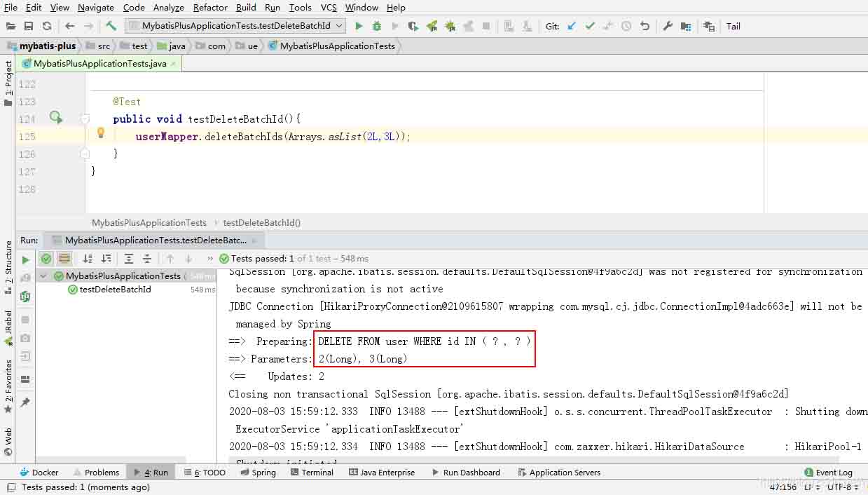Commit changes with the green checkmark

[590, 26]
